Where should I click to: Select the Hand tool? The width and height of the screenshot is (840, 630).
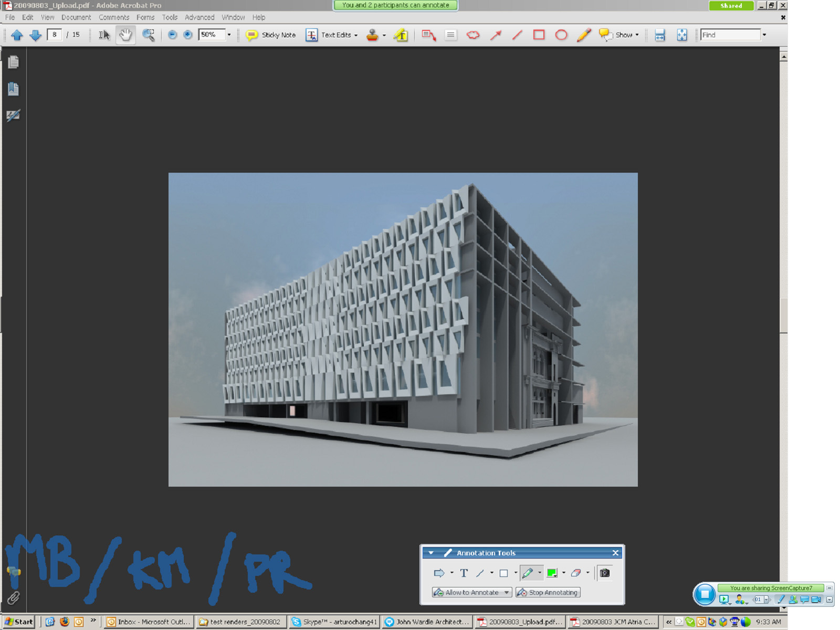125,35
